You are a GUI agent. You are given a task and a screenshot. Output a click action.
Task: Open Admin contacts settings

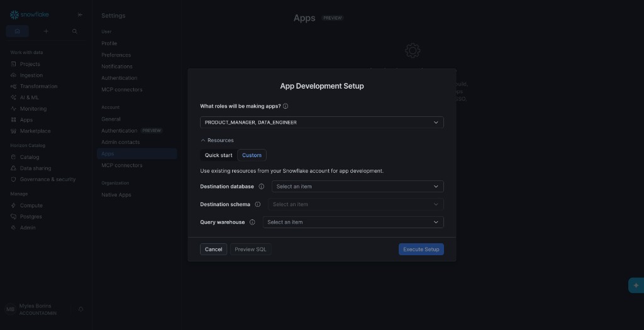(121, 142)
